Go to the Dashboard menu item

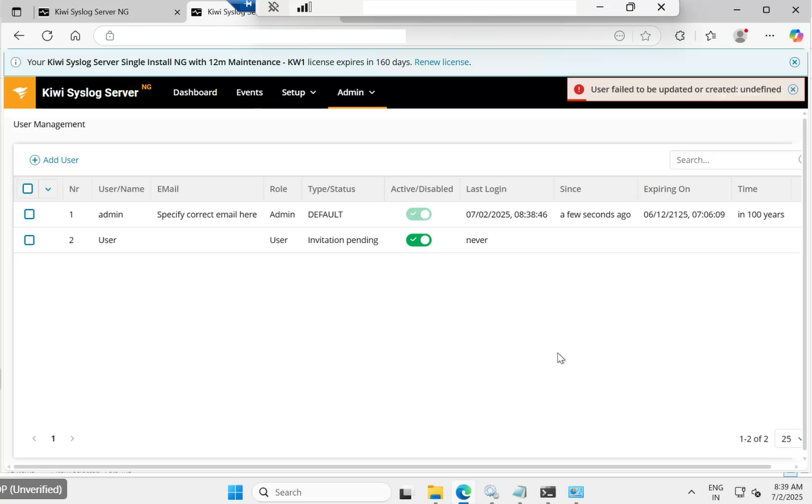click(195, 92)
